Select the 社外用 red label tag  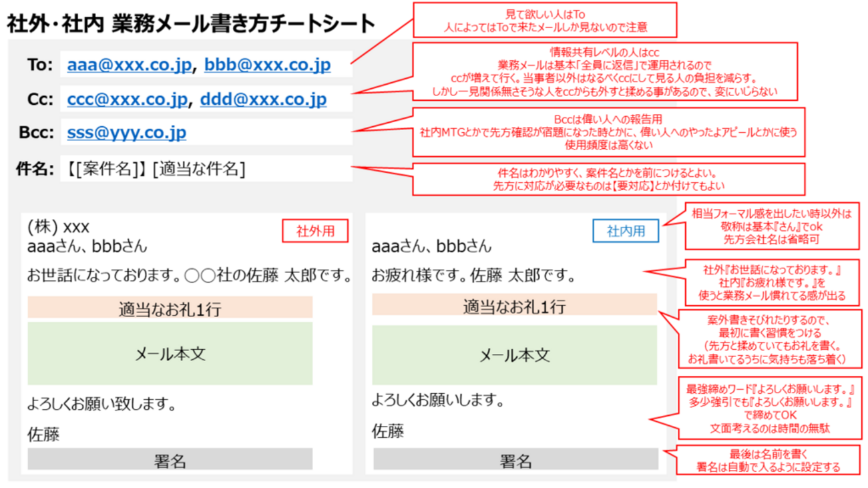(316, 230)
